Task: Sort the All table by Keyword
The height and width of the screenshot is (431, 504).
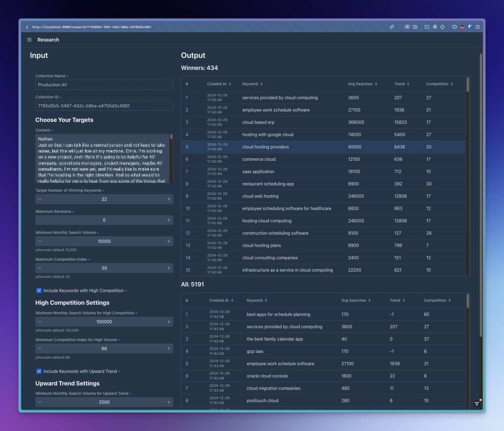Action: (257, 300)
